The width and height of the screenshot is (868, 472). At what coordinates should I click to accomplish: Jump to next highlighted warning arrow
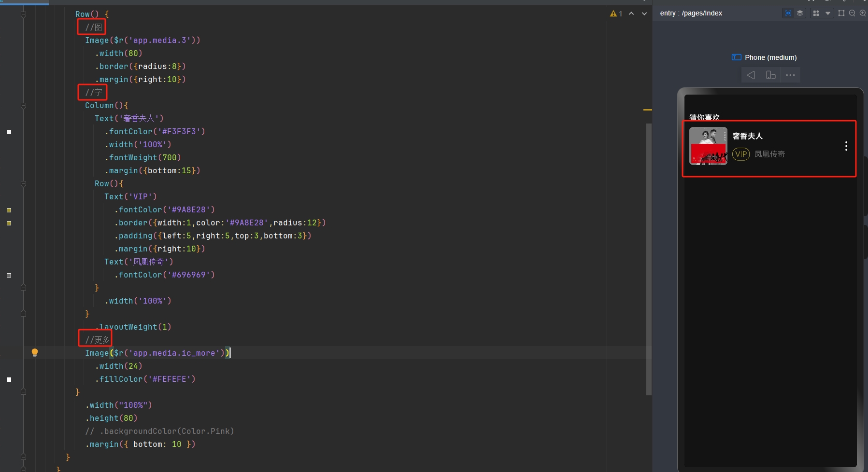click(x=644, y=14)
